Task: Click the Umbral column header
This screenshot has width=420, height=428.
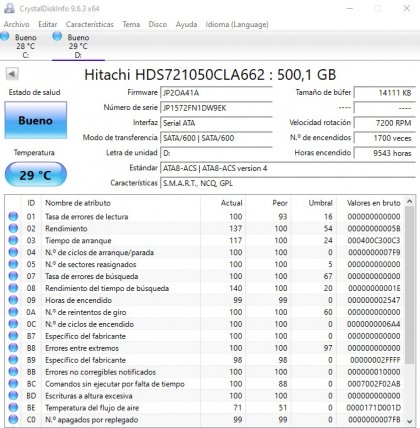Action: click(314, 203)
